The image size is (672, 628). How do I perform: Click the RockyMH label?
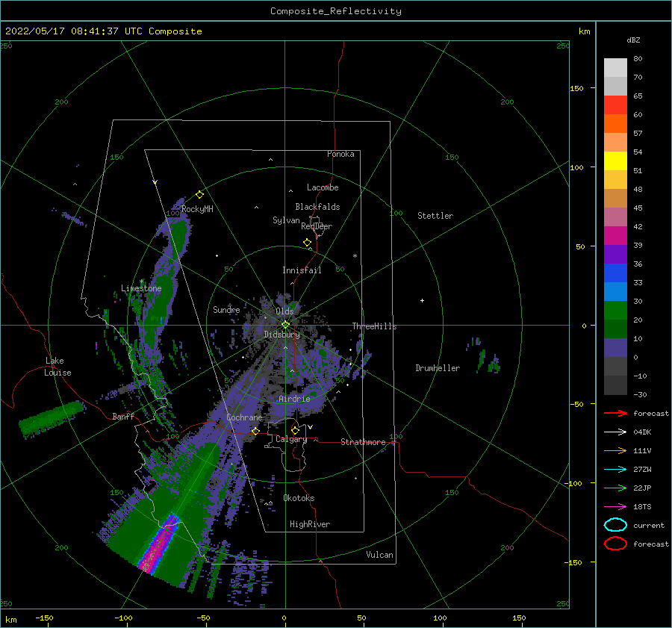point(197,209)
